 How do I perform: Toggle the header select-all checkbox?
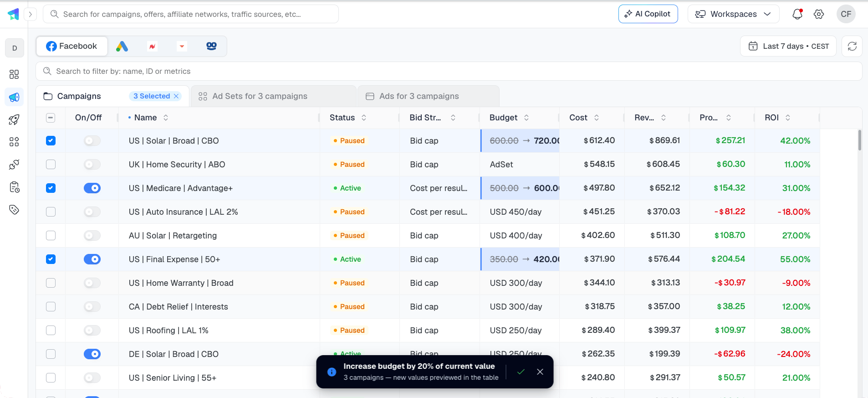click(51, 118)
